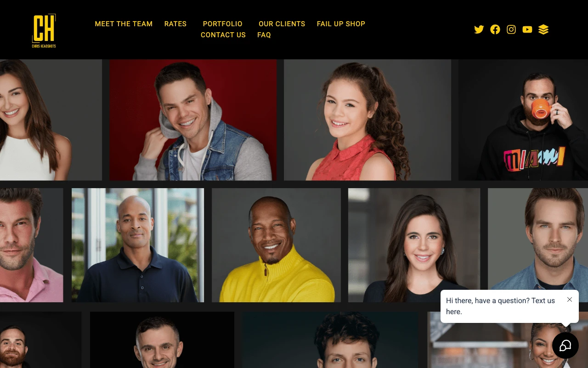Open the chat widget bubble icon
This screenshot has width=588, height=368.
click(x=565, y=345)
